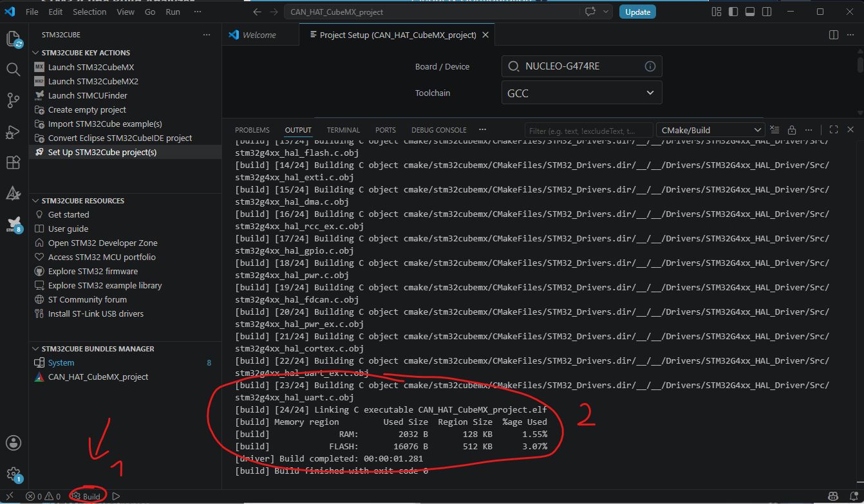
Task: Toggle the secondary side bar visibility
Action: [x=767, y=12]
